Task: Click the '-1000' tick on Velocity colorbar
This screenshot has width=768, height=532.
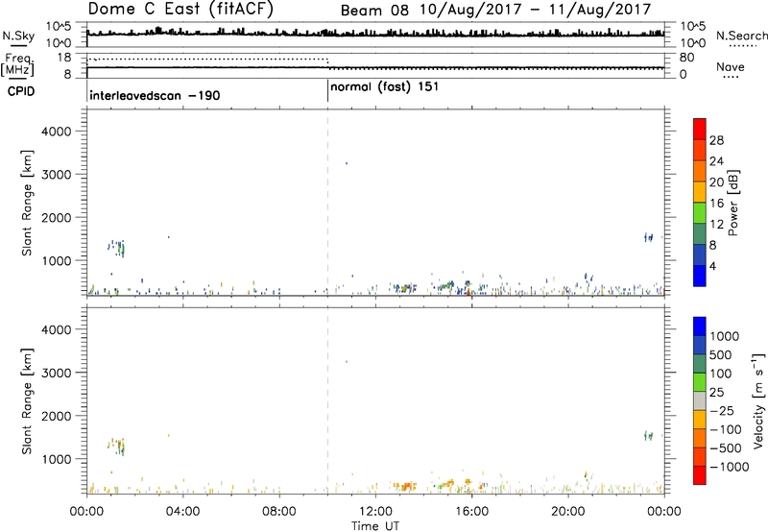Action: coord(730,467)
